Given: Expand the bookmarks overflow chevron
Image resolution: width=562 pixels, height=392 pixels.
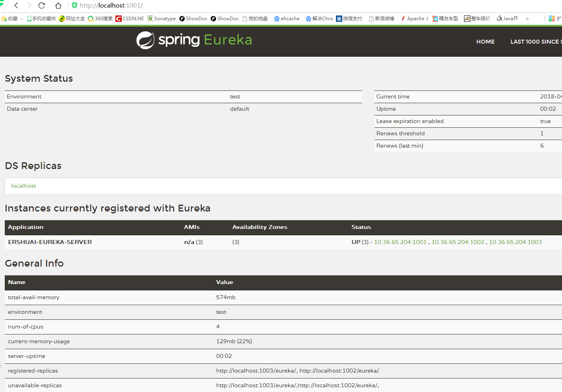Looking at the screenshot, I should (x=527, y=19).
